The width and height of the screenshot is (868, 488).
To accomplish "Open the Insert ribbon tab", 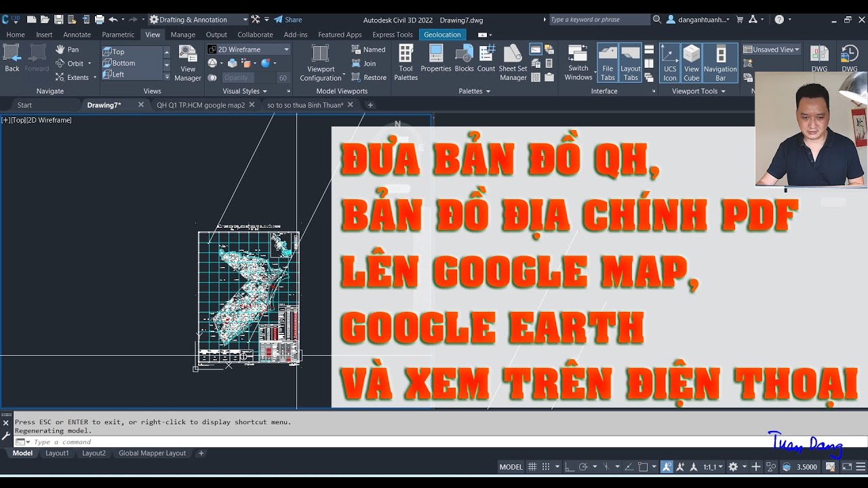I will point(44,35).
